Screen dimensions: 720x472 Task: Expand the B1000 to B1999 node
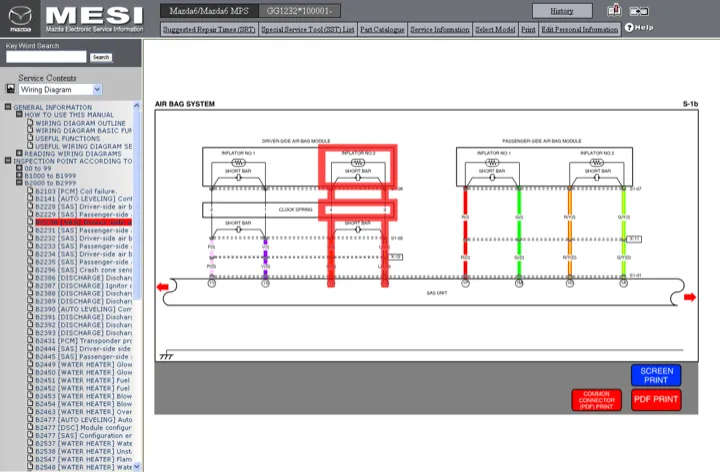[x=19, y=175]
